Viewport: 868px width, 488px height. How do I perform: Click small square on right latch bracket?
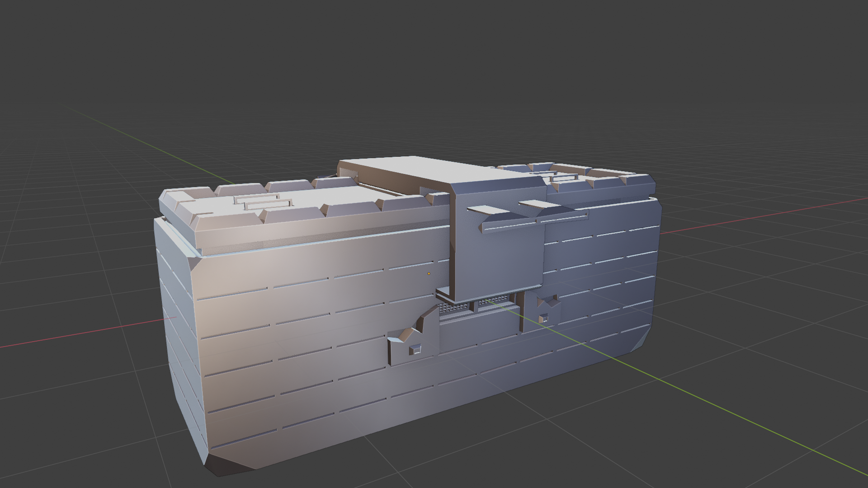click(544, 319)
